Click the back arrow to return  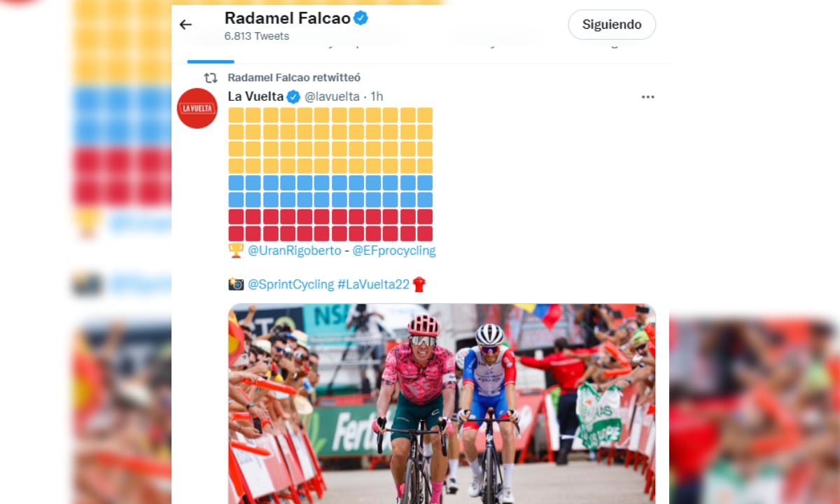(185, 24)
